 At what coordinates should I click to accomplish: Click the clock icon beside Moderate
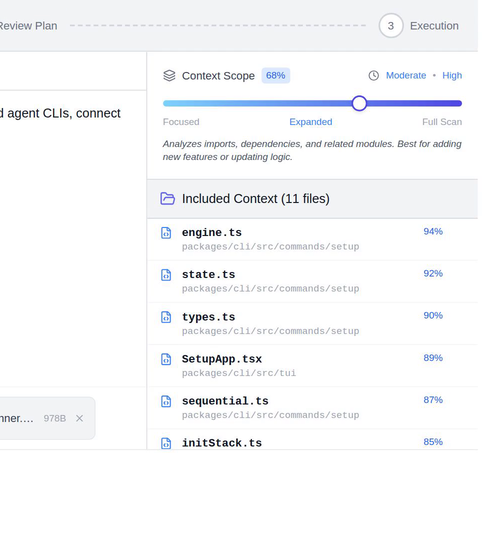[374, 75]
